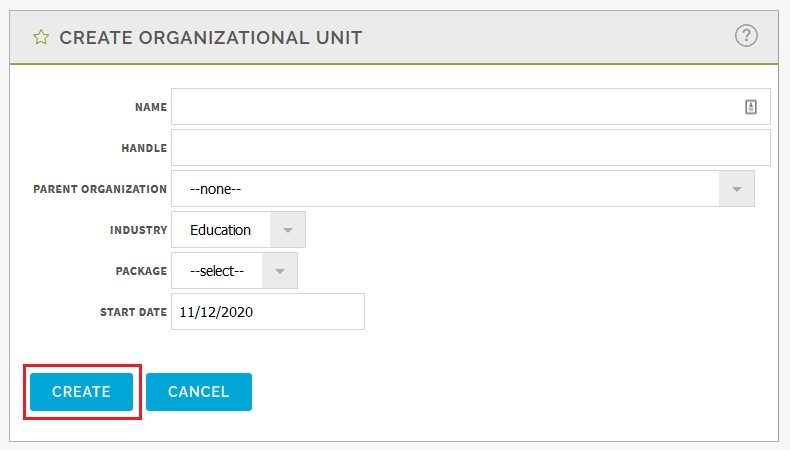Click the HANDLE field label
Viewport: 790px width, 450px height.
click(x=144, y=148)
